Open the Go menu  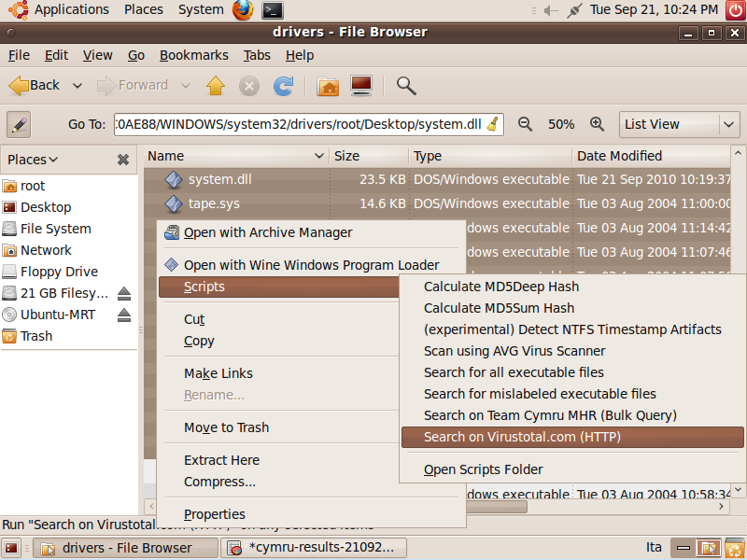136,55
